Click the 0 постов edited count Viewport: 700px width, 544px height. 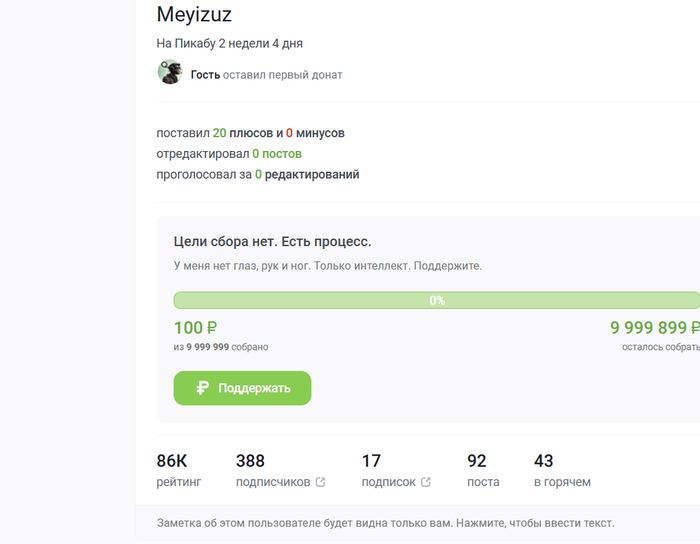[277, 154]
